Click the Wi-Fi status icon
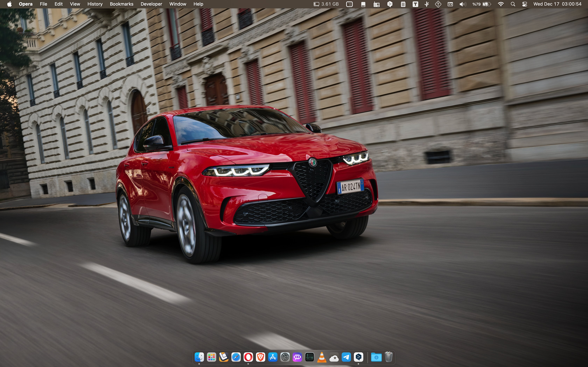 click(x=500, y=4)
